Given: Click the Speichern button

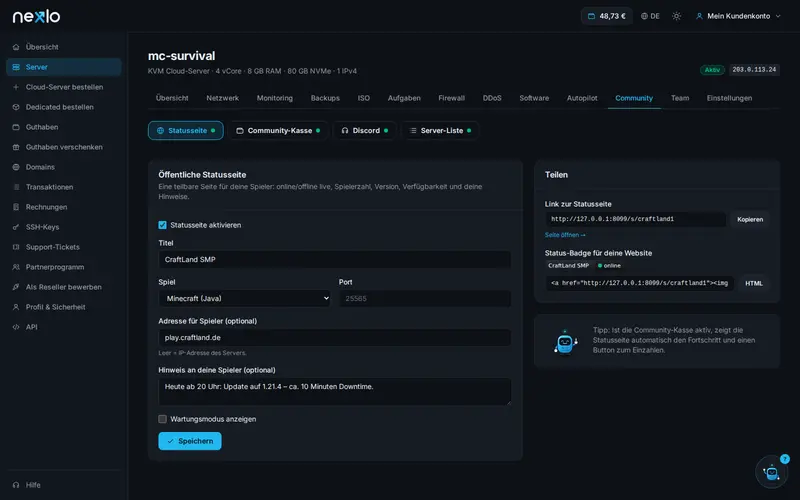Looking at the screenshot, I should pyautogui.click(x=190, y=441).
